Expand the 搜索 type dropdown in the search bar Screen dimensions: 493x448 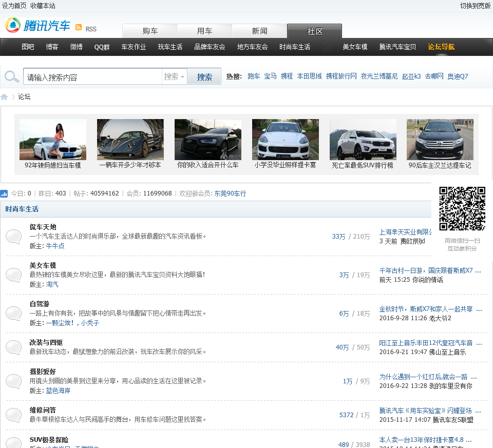click(x=174, y=77)
